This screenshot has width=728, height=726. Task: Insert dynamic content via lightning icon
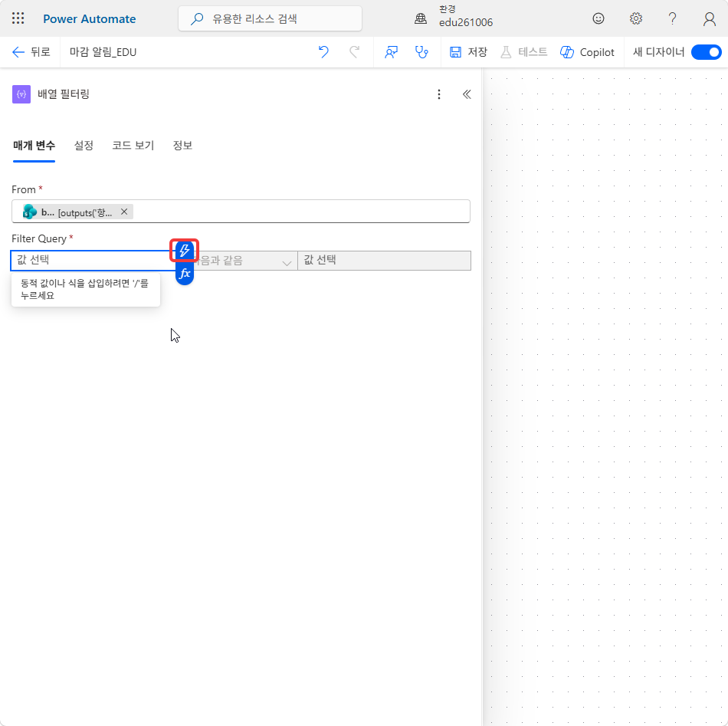tap(185, 251)
